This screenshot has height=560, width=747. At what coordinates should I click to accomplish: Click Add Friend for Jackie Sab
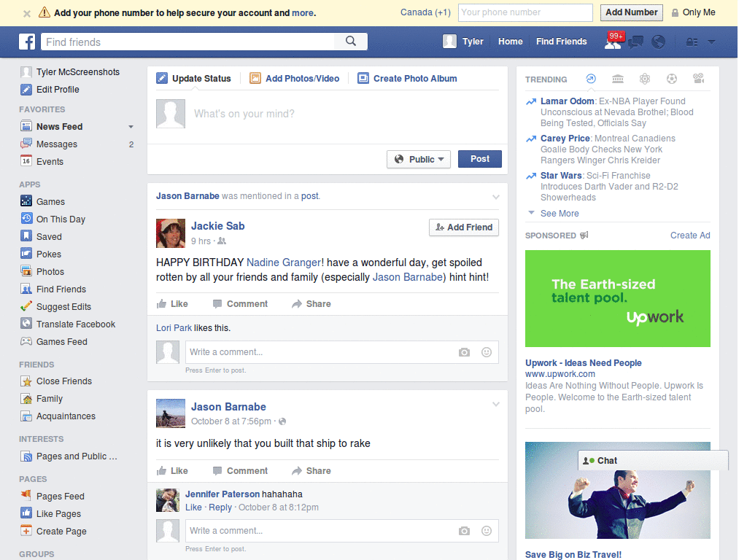(x=463, y=227)
